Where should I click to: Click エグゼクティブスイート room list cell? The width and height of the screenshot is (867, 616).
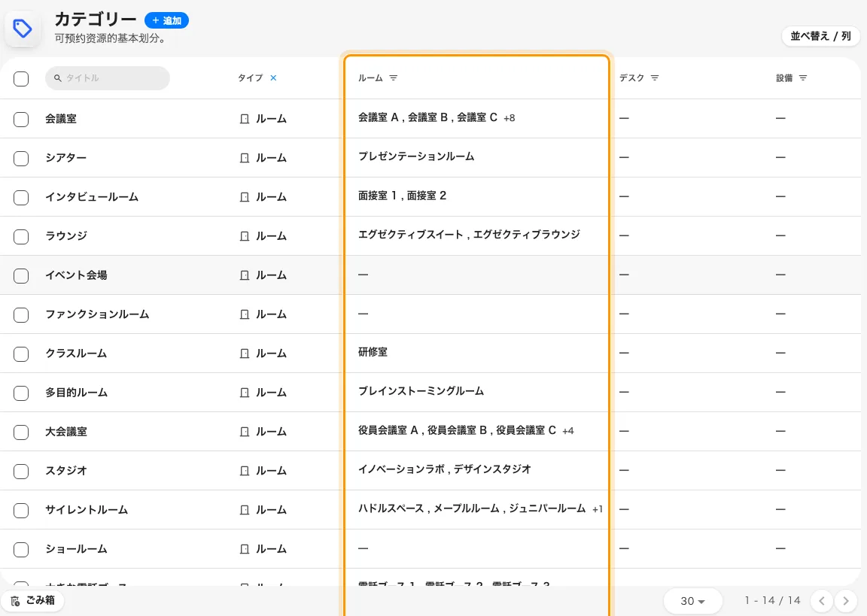(469, 235)
